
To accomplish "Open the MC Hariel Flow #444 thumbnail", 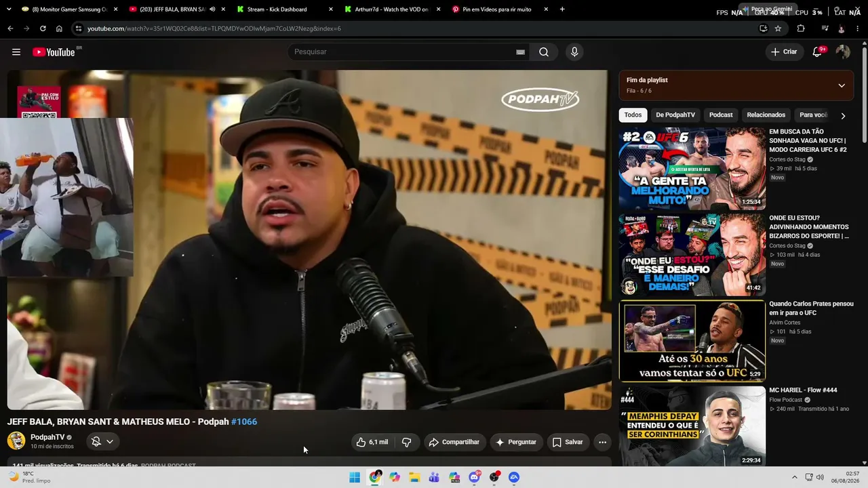I will click(692, 427).
